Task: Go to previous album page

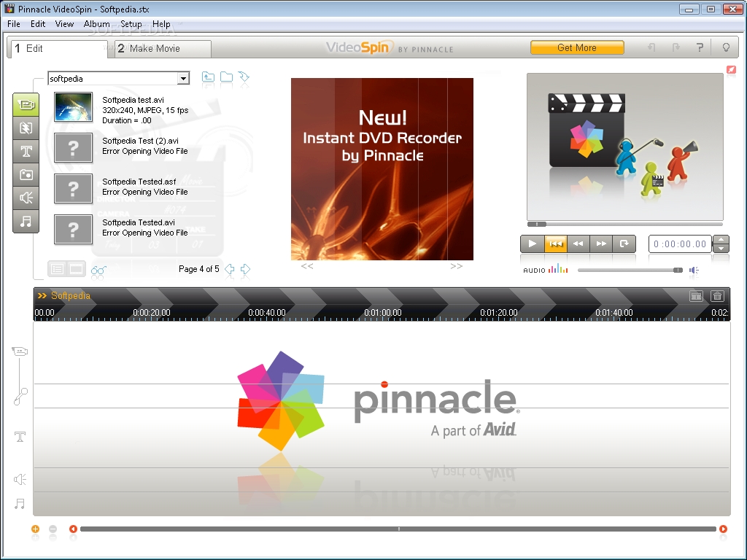Action: [230, 269]
